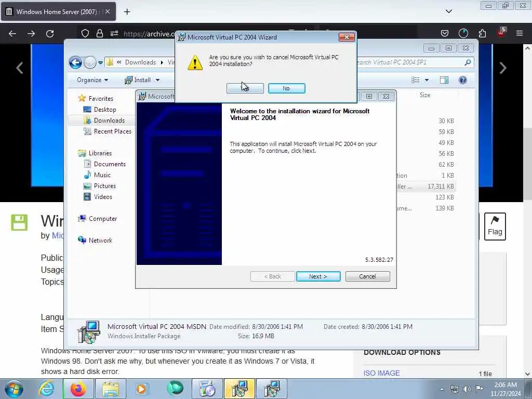Click the Explorer forward arrow button
This screenshot has height=399, width=532.
pyautogui.click(x=90, y=62)
